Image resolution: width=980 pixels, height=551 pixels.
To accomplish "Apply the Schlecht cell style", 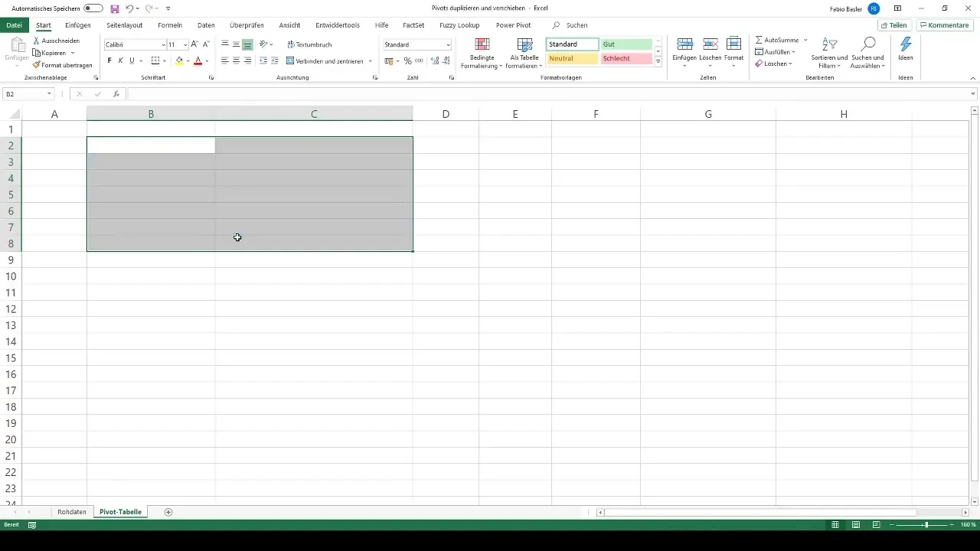I will (626, 59).
